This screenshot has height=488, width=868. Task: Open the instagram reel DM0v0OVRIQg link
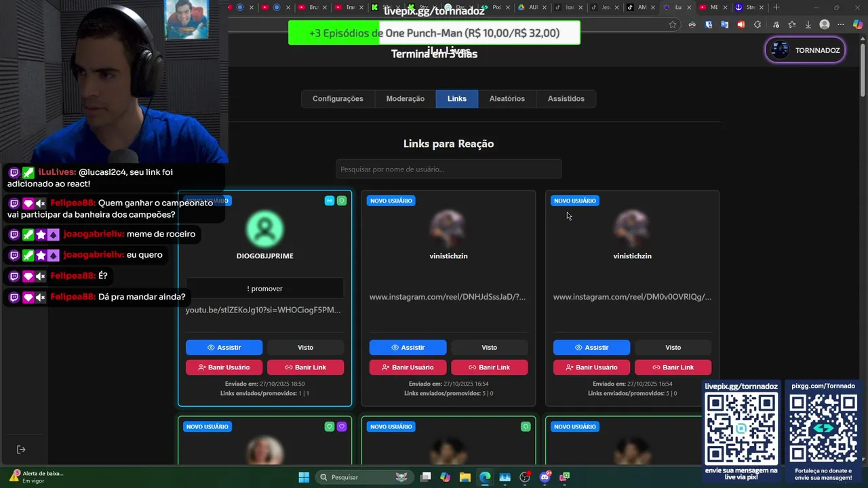tap(632, 297)
